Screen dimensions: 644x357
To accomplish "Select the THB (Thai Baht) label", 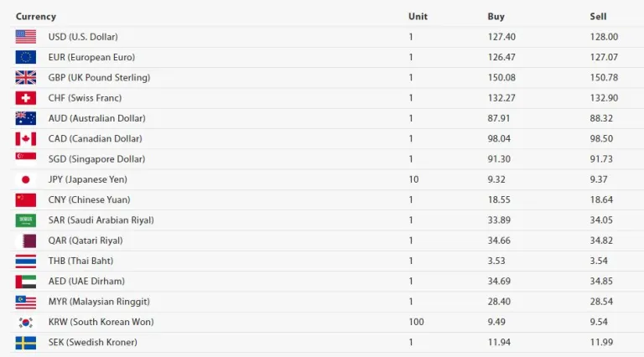I will 80,261.
